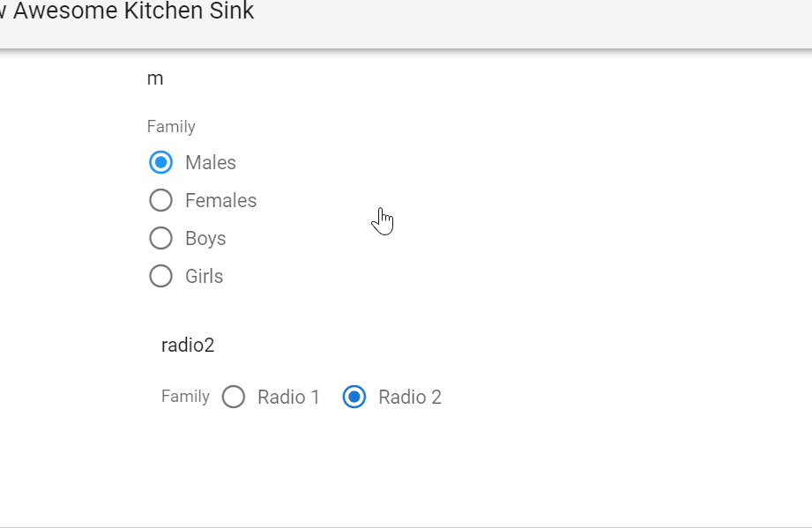Click the "Females" text label
Viewport: 812px width, 528px height.
point(220,200)
